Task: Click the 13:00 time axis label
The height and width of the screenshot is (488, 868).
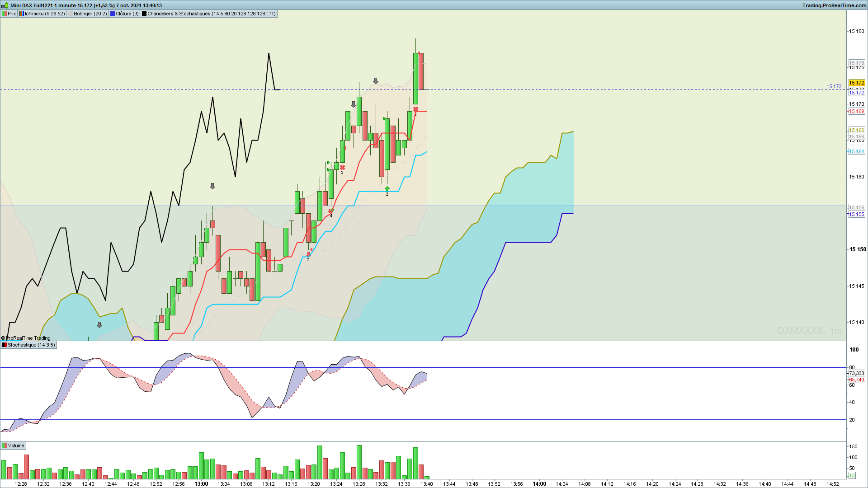Action: coord(201,484)
